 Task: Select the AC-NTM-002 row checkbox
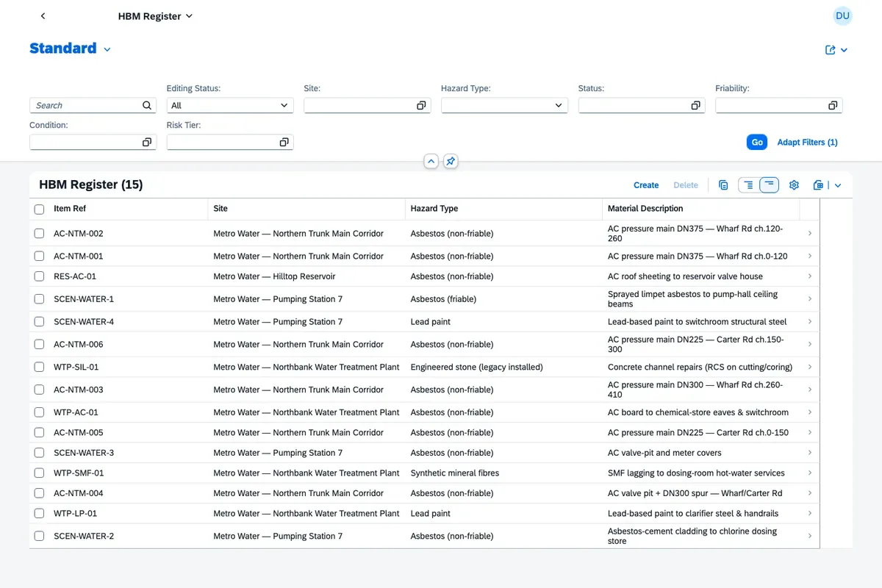click(x=40, y=234)
